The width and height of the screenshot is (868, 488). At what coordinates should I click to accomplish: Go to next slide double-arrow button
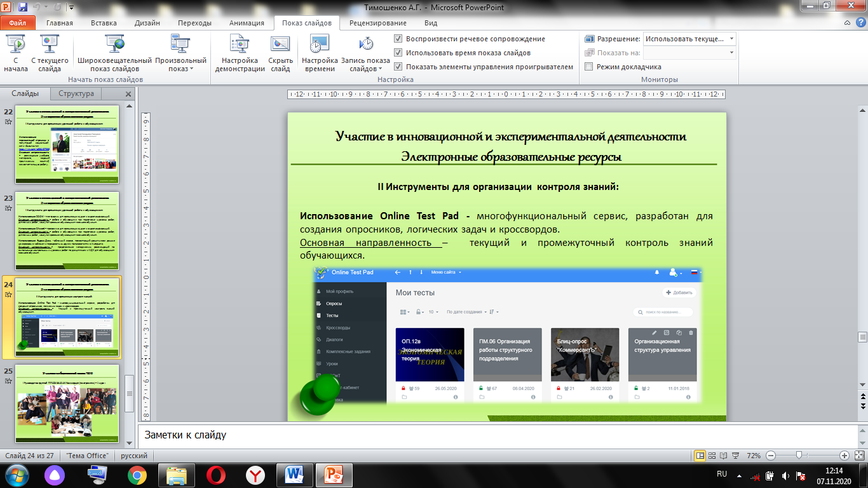pos(862,405)
